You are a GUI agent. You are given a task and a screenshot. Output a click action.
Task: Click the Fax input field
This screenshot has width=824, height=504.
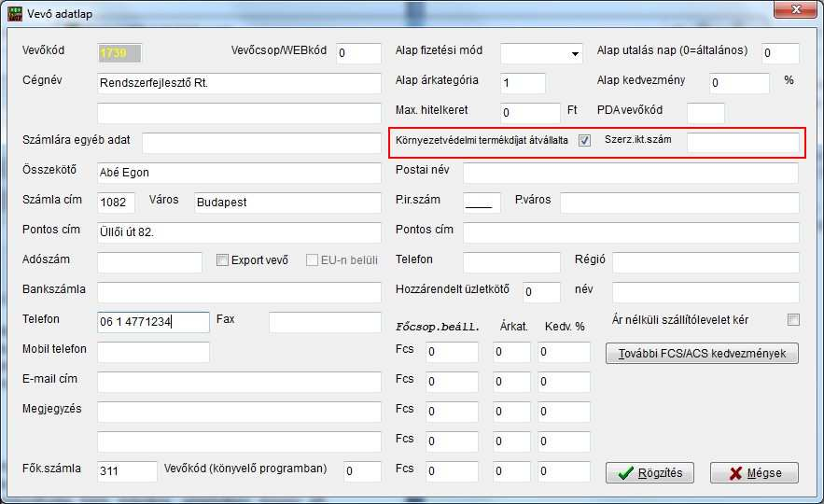[326, 322]
